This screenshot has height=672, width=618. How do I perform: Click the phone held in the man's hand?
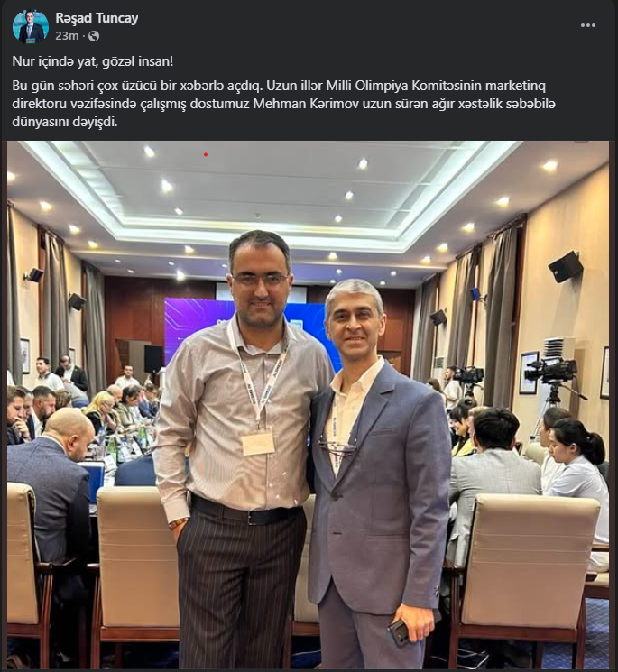(x=399, y=631)
